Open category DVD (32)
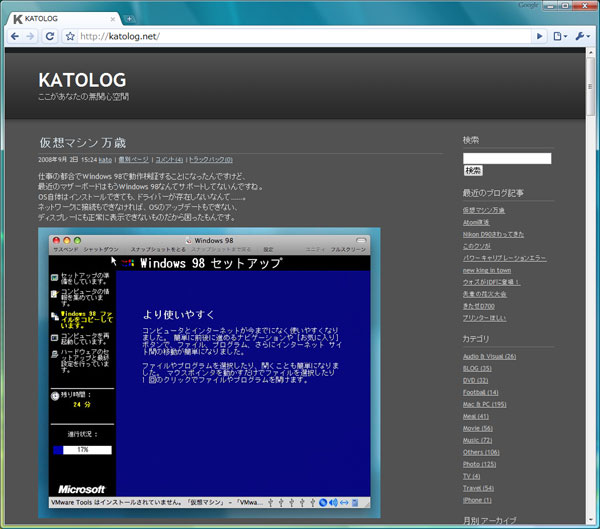This screenshot has width=600, height=529. tap(475, 380)
